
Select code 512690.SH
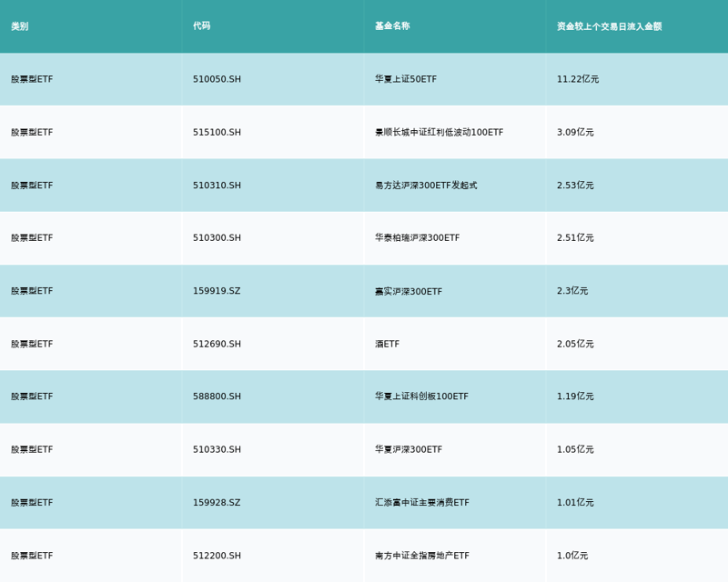point(217,344)
